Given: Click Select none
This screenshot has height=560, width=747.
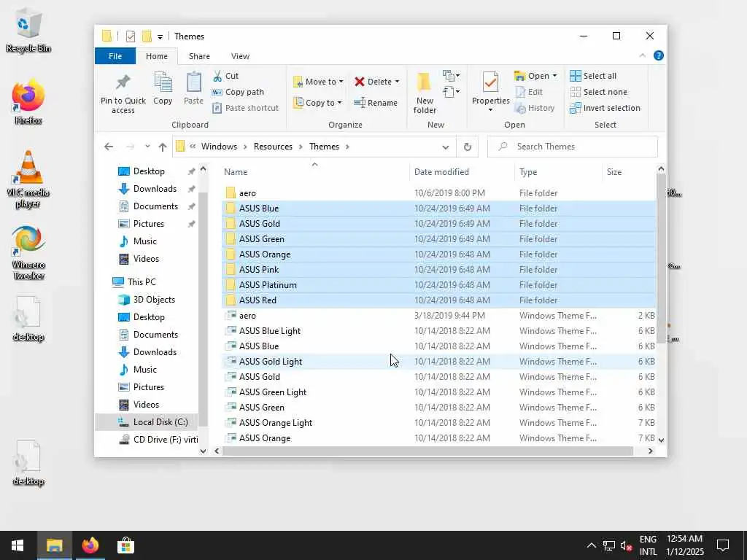Looking at the screenshot, I should pyautogui.click(x=598, y=92).
